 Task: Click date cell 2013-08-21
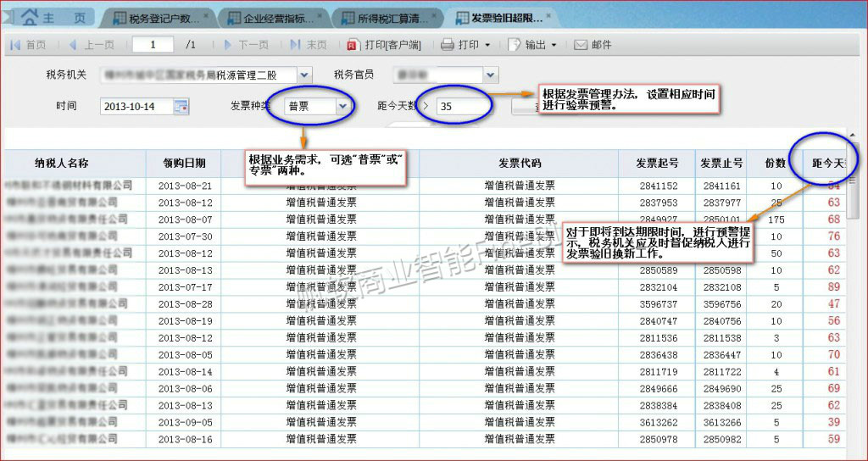point(185,186)
